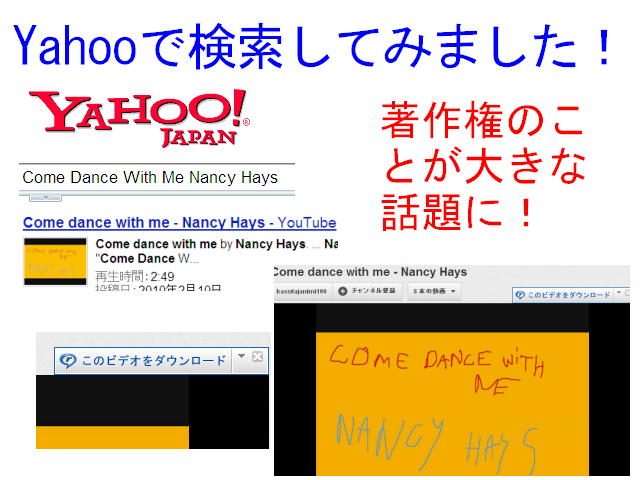Screen dimensions: 640x480
Task: Click the search box containing Come Dance With Me
Action: point(157,178)
